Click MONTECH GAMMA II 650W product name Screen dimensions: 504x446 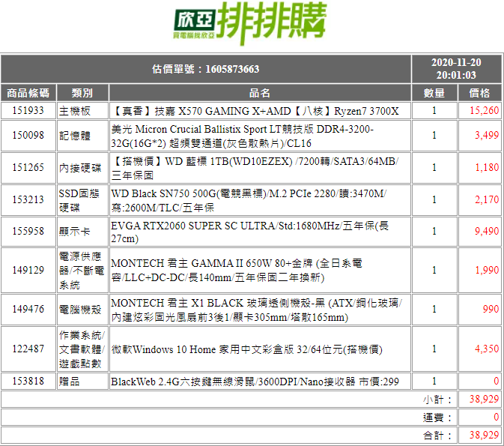(x=237, y=271)
